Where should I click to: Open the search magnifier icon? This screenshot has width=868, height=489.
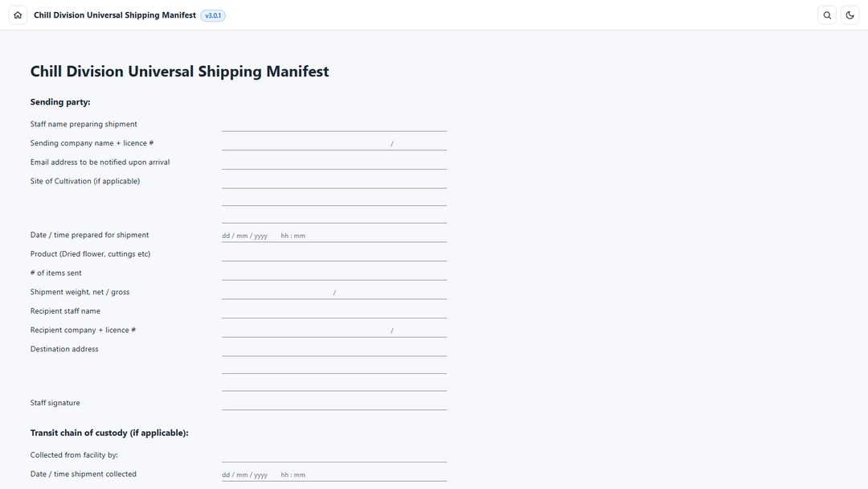(827, 15)
